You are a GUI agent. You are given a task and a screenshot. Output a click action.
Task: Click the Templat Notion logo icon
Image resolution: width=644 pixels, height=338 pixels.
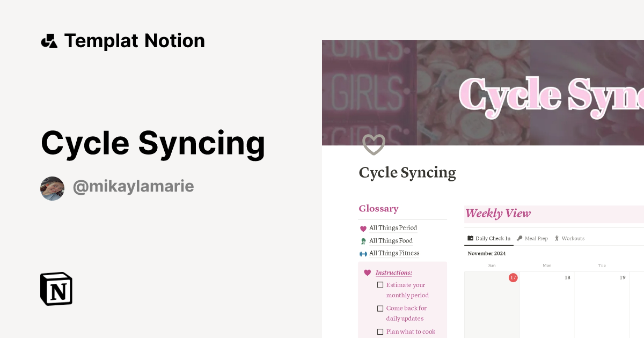(x=49, y=40)
